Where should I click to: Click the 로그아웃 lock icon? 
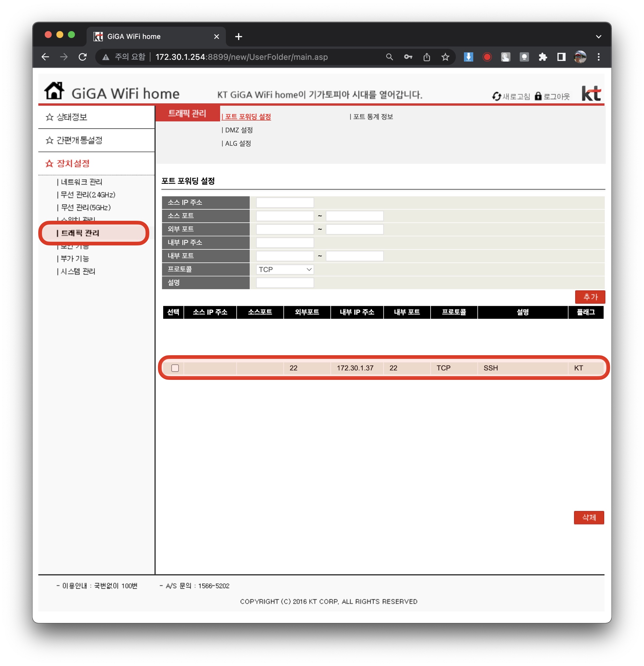point(538,97)
